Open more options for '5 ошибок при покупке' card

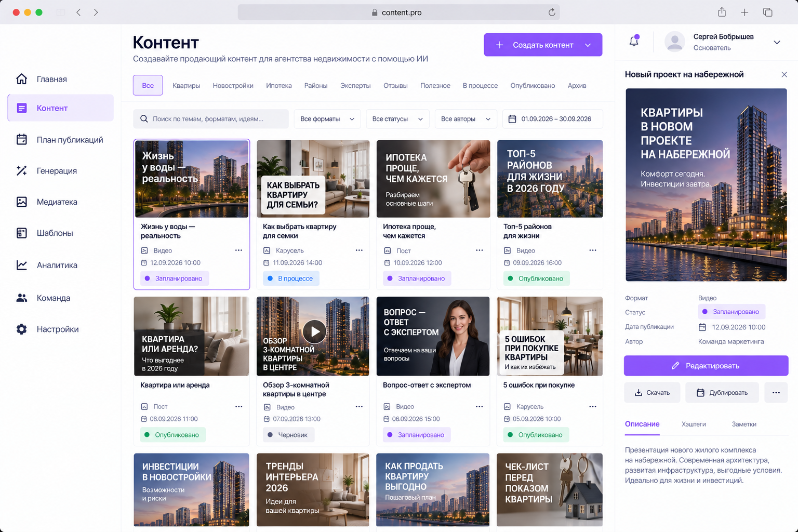tap(593, 406)
